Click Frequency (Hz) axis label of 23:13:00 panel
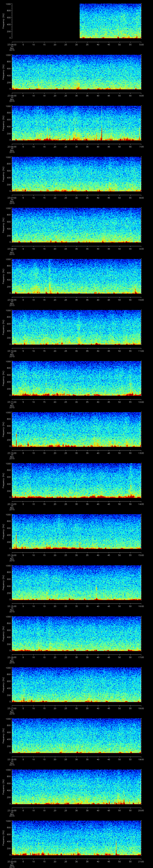 [3, 480]
